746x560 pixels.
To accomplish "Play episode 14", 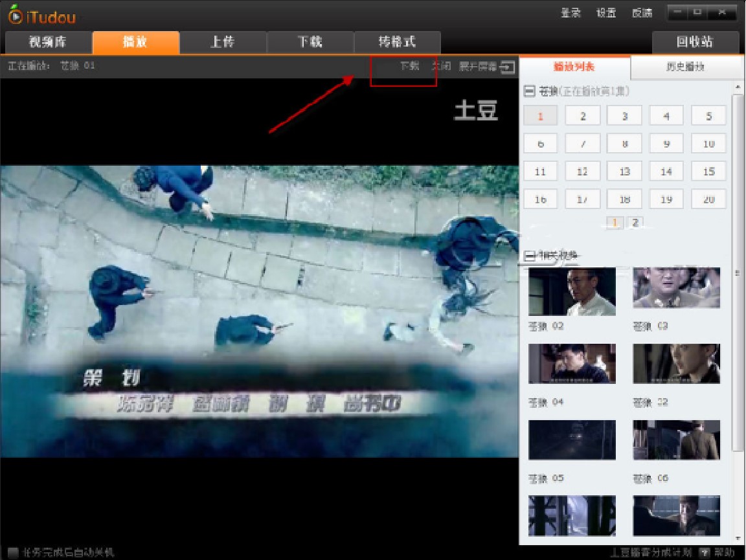I will (666, 172).
